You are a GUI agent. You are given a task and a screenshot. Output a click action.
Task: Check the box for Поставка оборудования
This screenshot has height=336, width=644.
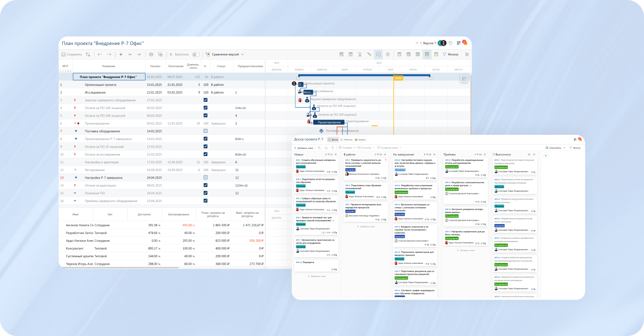point(206,131)
